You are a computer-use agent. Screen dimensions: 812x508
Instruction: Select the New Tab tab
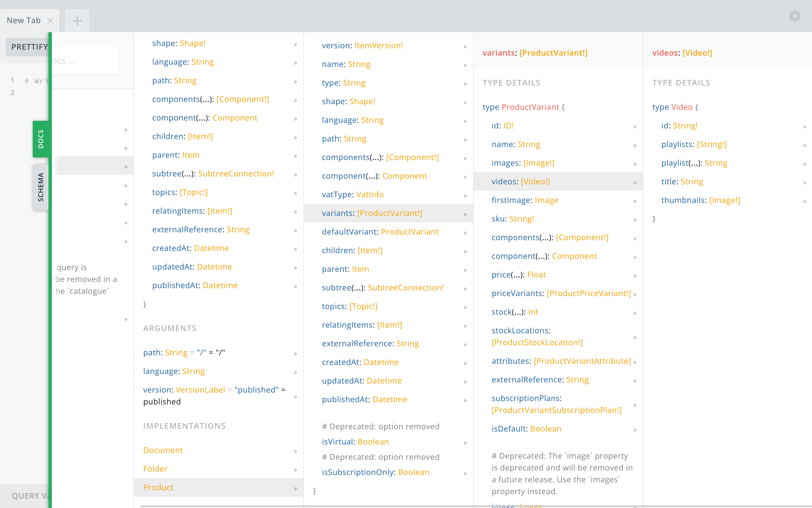click(23, 21)
